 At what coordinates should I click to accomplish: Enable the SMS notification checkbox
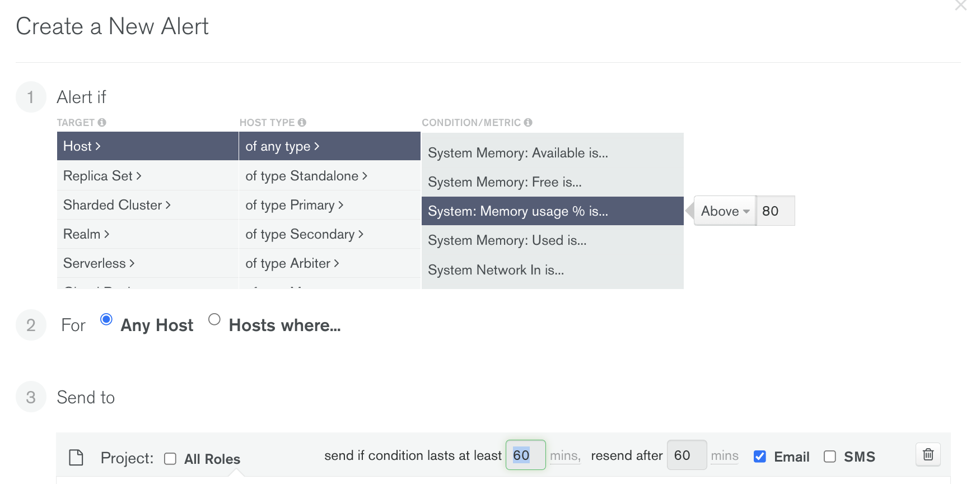click(830, 457)
